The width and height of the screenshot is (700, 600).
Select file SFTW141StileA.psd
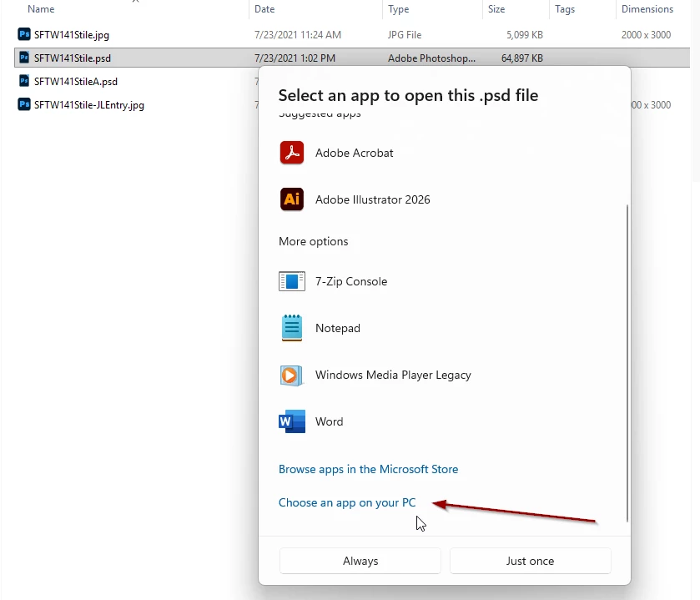(76, 82)
